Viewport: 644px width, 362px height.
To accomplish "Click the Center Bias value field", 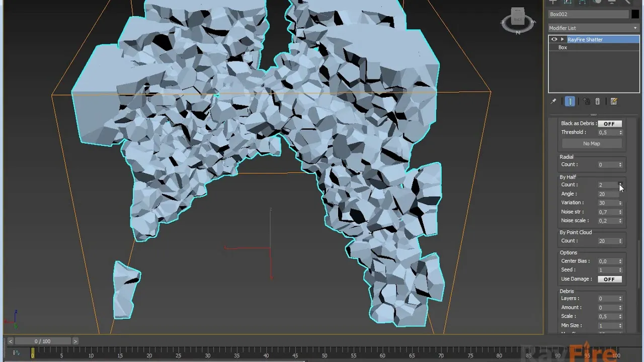I will (x=608, y=261).
